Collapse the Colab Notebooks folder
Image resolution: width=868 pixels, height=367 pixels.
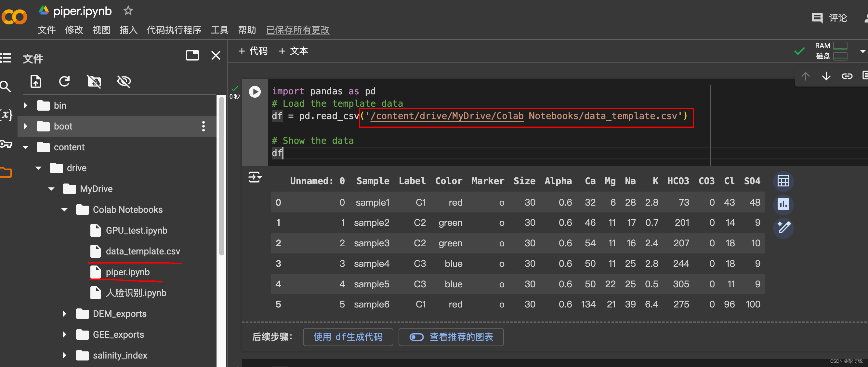click(x=64, y=210)
